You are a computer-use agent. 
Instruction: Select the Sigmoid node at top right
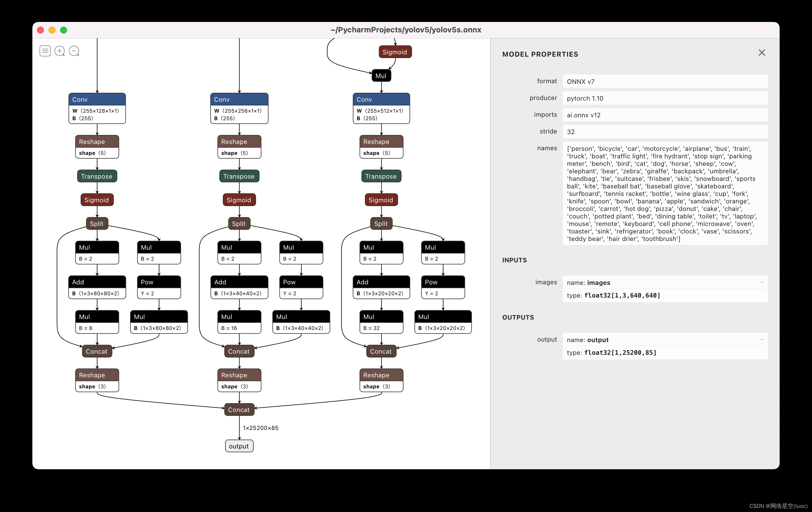395,52
